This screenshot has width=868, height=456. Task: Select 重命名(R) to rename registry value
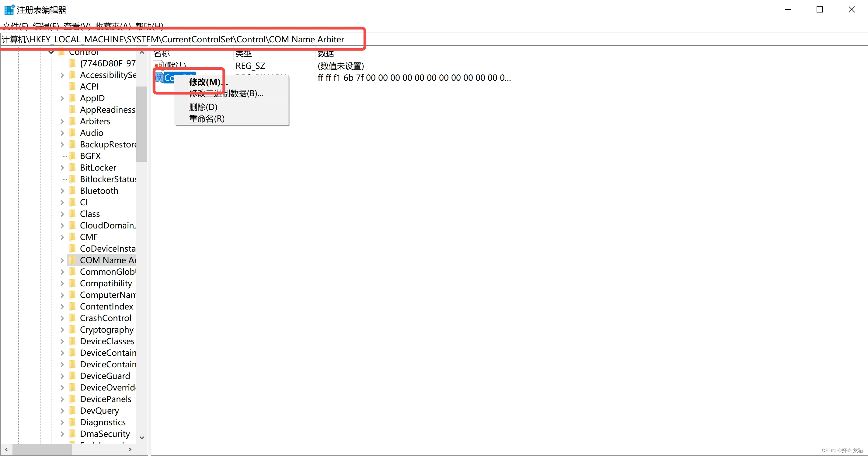207,118
